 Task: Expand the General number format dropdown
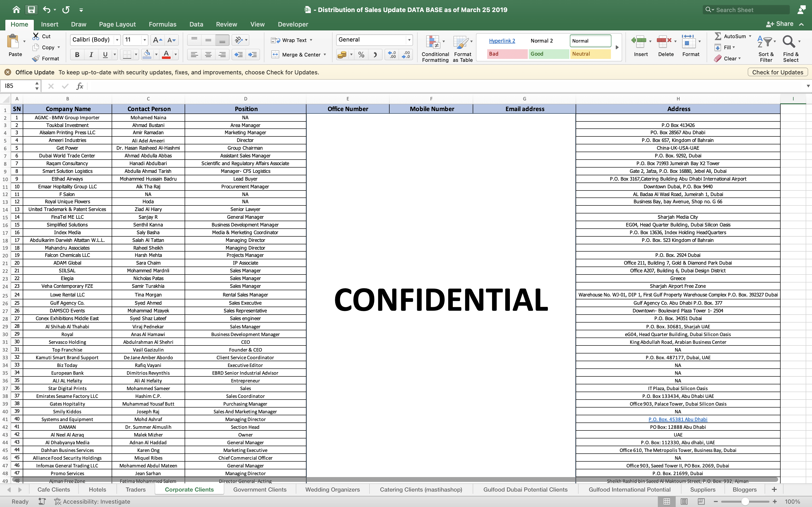pyautogui.click(x=409, y=40)
